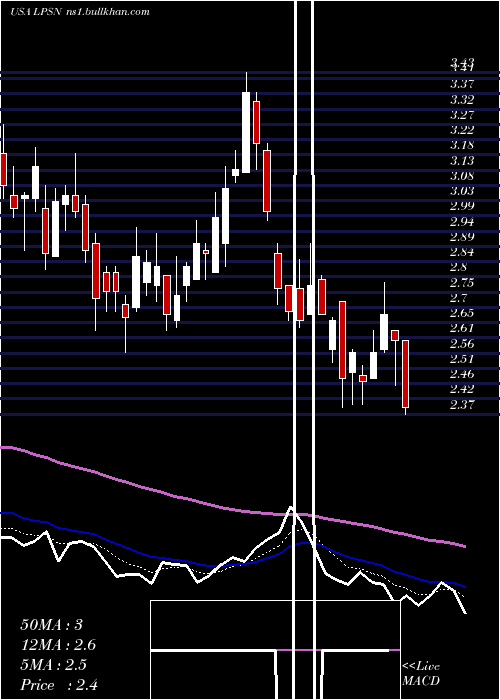Select the "5MA : 2.5" readout
500x700 pixels.
tap(54, 665)
